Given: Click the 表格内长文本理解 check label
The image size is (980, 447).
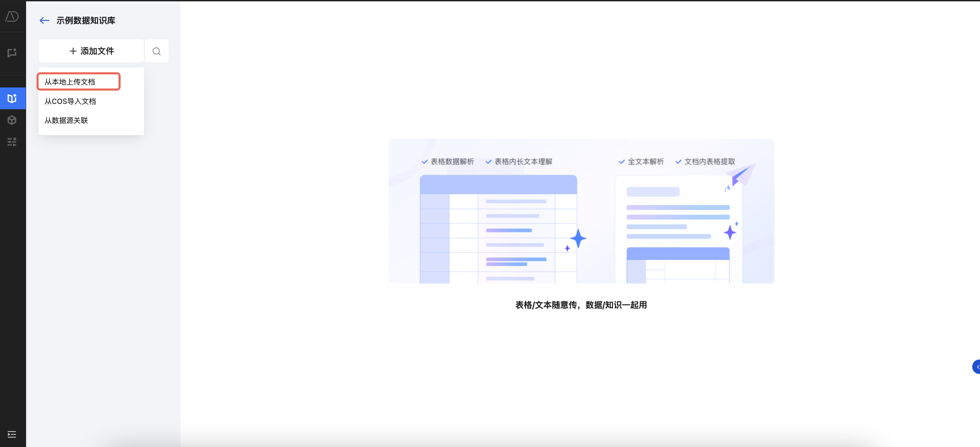Looking at the screenshot, I should pos(523,162).
